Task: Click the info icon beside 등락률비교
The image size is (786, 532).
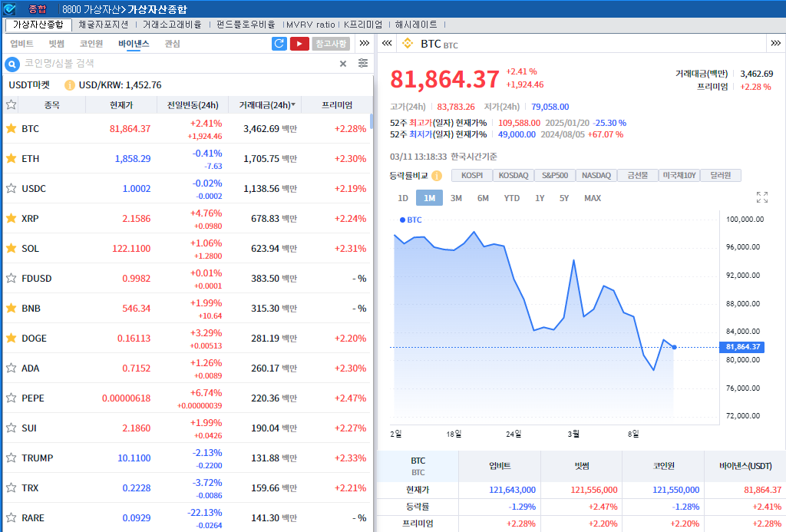Action: click(x=437, y=176)
